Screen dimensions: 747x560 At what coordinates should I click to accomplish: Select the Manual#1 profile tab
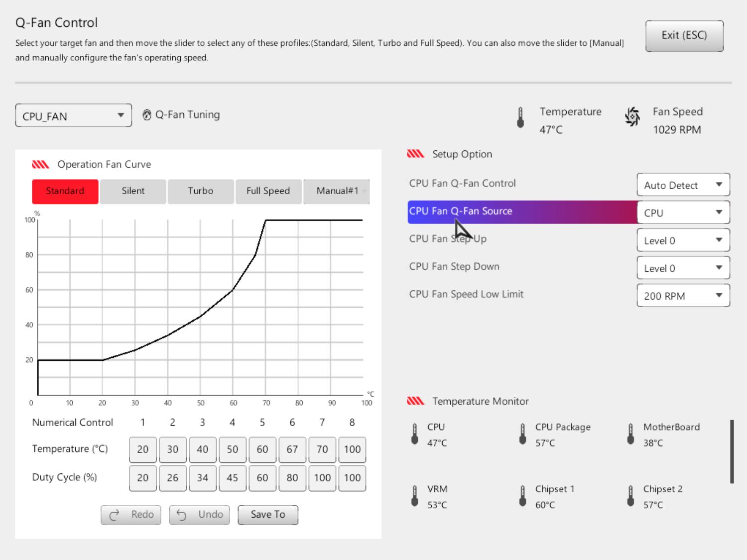click(337, 191)
